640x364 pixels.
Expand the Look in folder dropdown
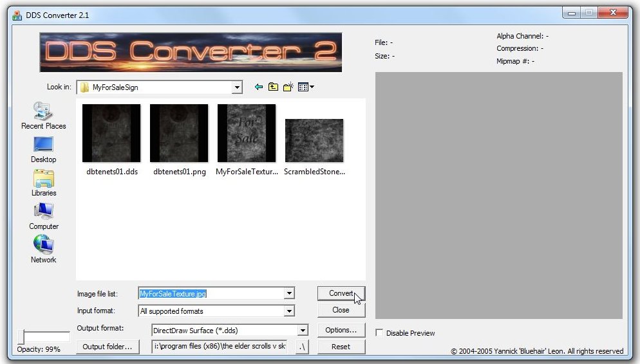pyautogui.click(x=237, y=87)
